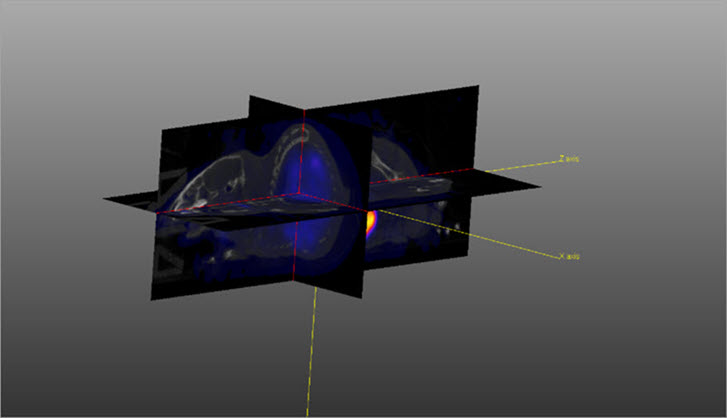Click the horizontal slice plane's left tip
The image size is (727, 418).
point(108,199)
